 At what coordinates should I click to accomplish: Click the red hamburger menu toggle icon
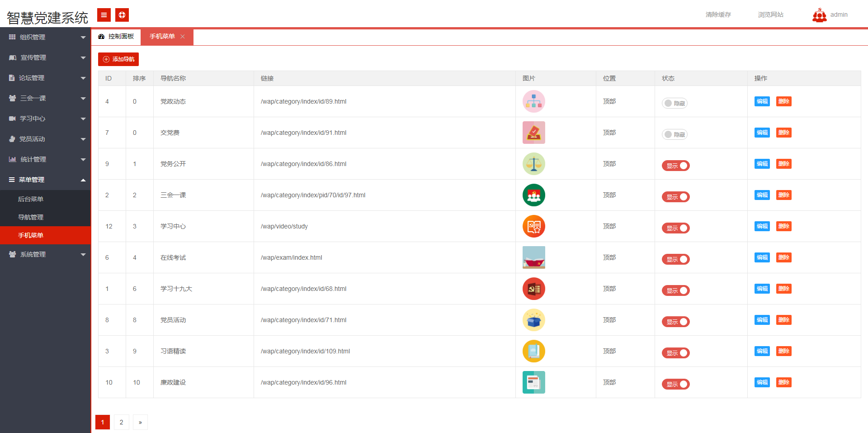[x=104, y=15]
